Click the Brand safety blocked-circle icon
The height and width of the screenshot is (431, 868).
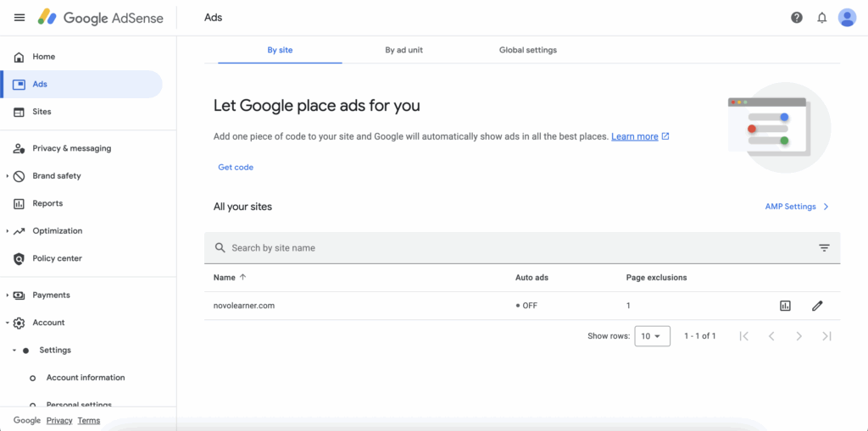(x=19, y=176)
